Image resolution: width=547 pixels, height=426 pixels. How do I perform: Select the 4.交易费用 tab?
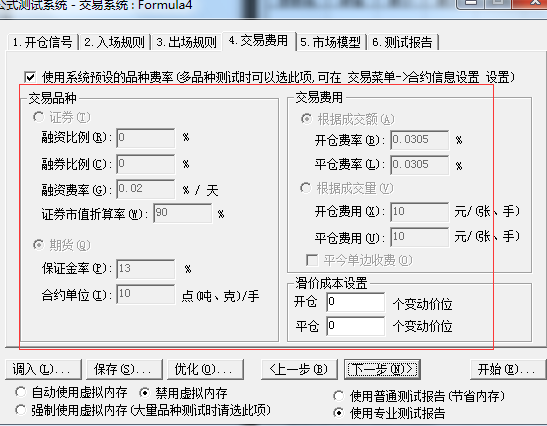click(x=258, y=41)
